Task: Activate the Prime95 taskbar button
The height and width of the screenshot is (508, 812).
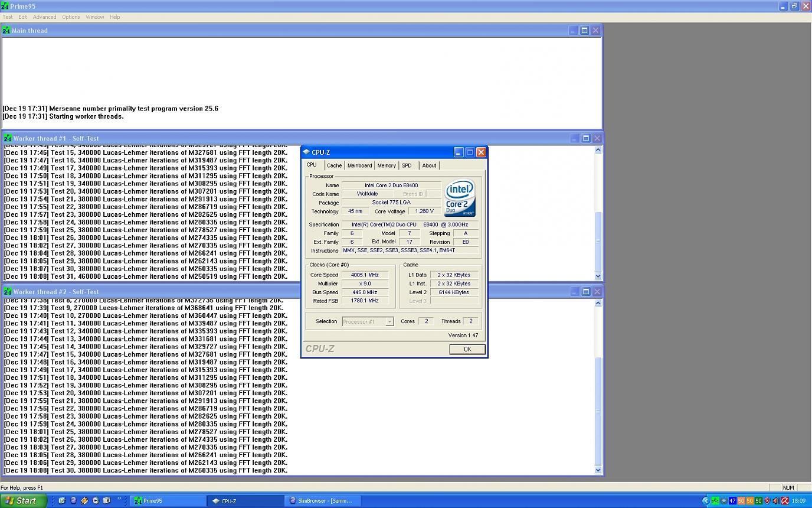Action: click(x=168, y=501)
